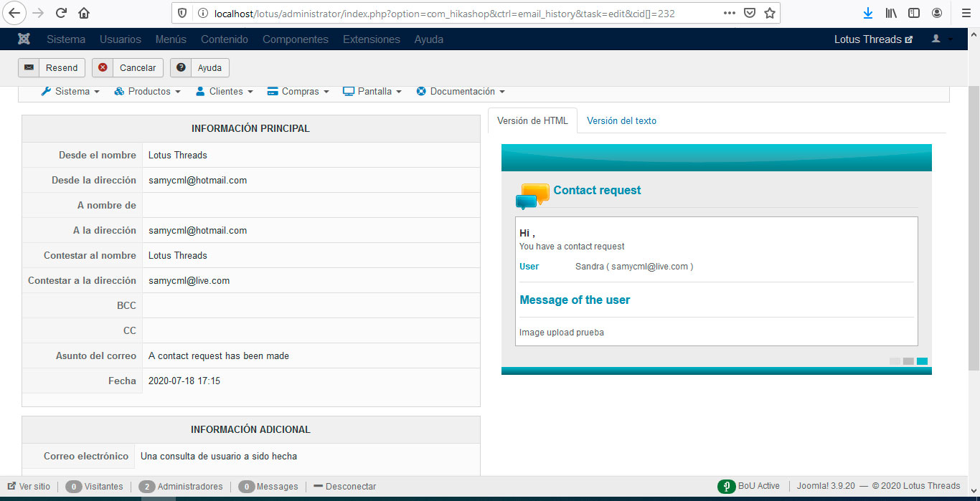Viewport: 980px width, 501px height.
Task: Click the BoU Active indicator
Action: [x=748, y=486]
